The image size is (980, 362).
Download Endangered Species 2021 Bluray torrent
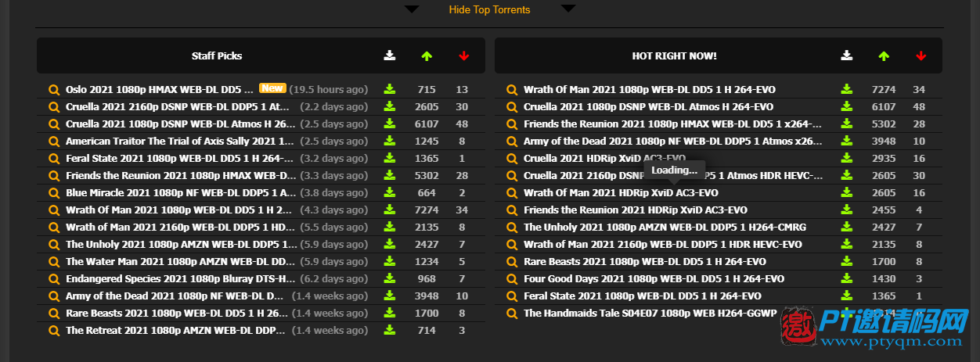click(390, 278)
